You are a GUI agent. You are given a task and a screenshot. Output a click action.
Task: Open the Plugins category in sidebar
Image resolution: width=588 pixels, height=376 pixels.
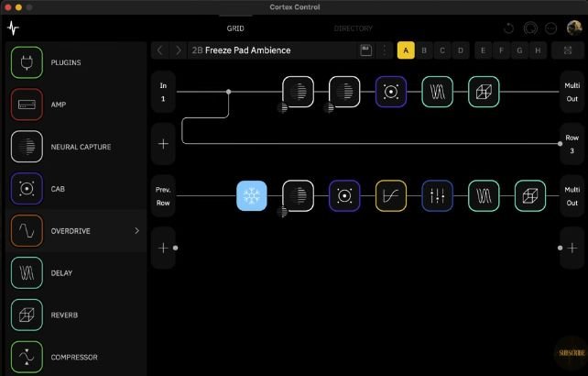(75, 62)
